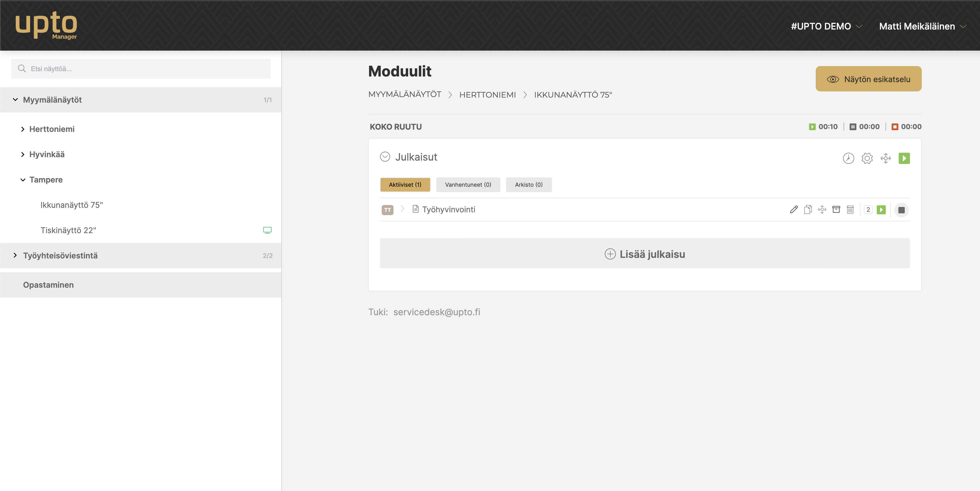Screen dimensions: 980x491
Task: Click the trash icon for Työhyvinvointi
Action: (x=850, y=210)
